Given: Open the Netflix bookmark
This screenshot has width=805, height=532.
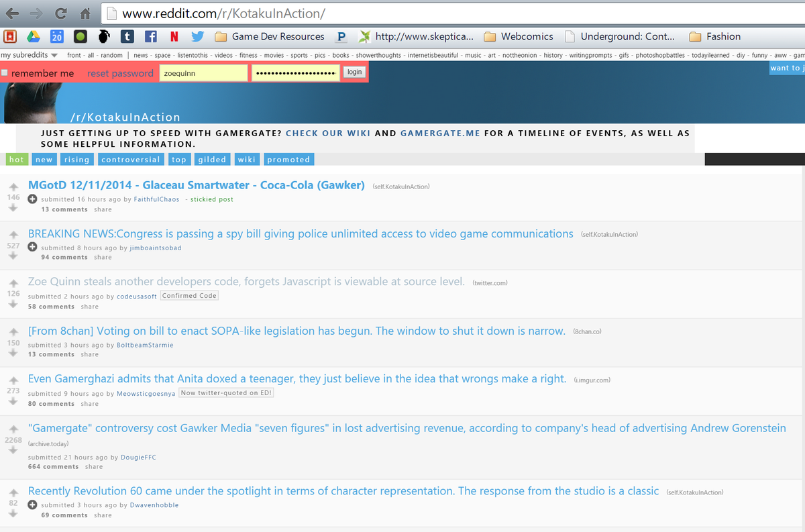Looking at the screenshot, I should 174,36.
